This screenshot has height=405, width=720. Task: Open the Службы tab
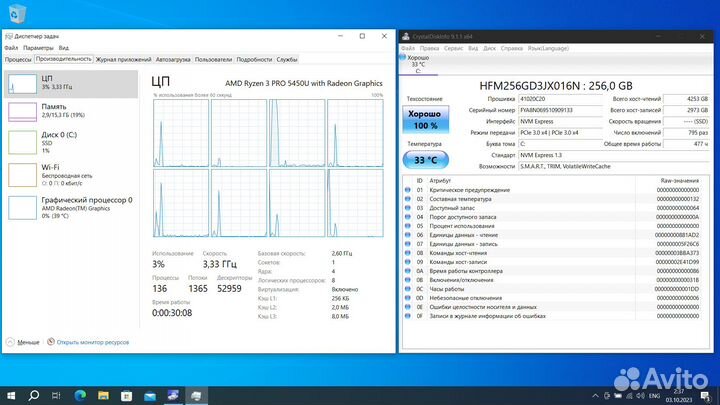287,59
